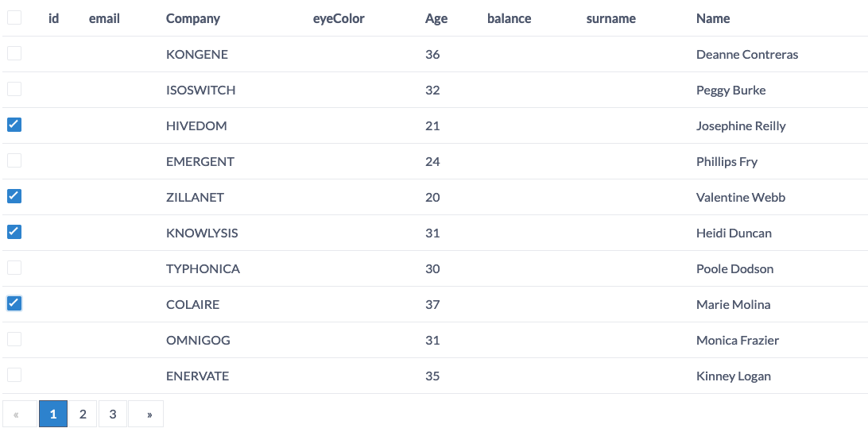Image resolution: width=868 pixels, height=432 pixels.
Task: Click the eyeColor column header
Action: 339,18
